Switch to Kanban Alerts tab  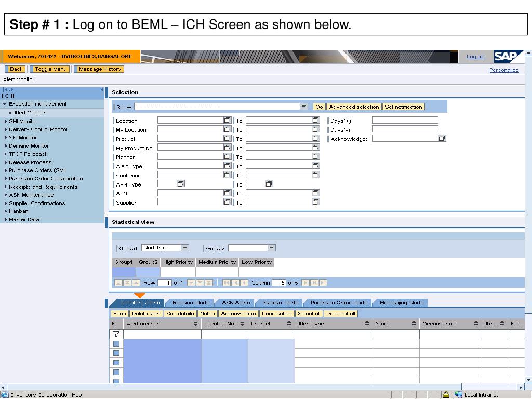tap(280, 303)
